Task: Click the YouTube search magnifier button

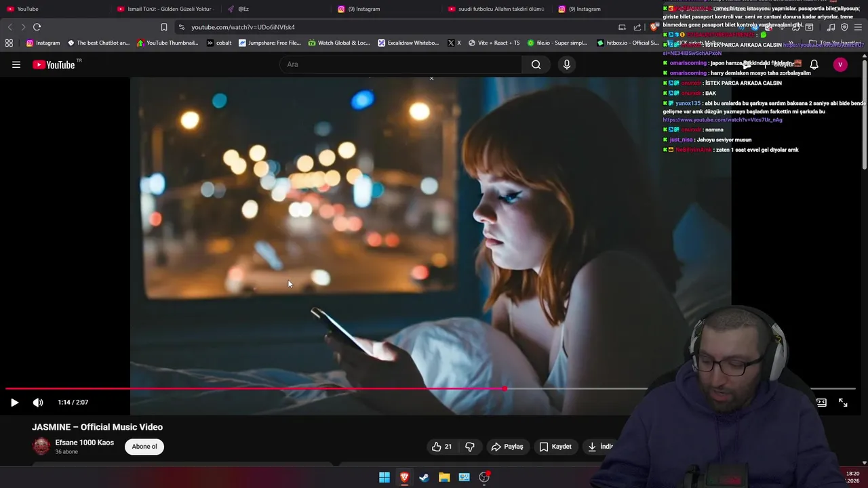Action: tap(536, 64)
